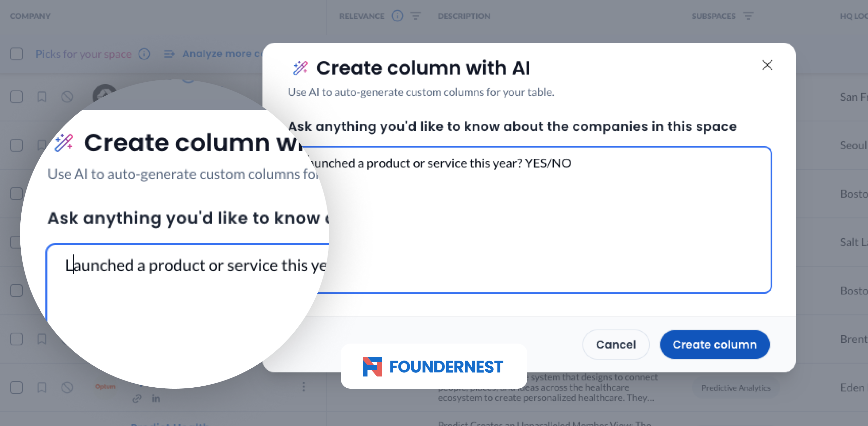Bookmark the Optum company

click(42, 387)
